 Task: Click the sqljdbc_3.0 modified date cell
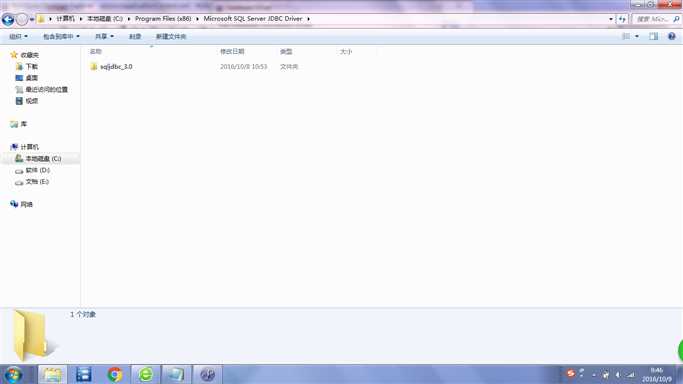pyautogui.click(x=243, y=67)
